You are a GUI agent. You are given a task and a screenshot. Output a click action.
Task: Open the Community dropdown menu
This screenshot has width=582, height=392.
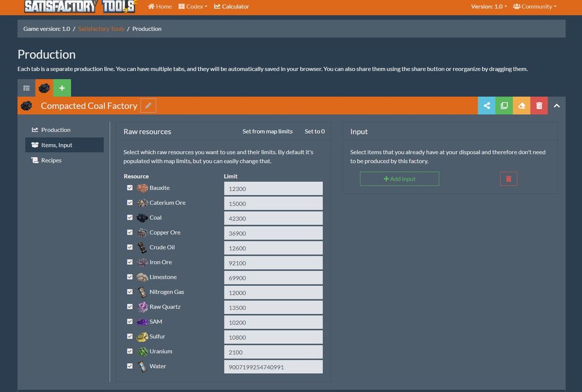tap(535, 7)
